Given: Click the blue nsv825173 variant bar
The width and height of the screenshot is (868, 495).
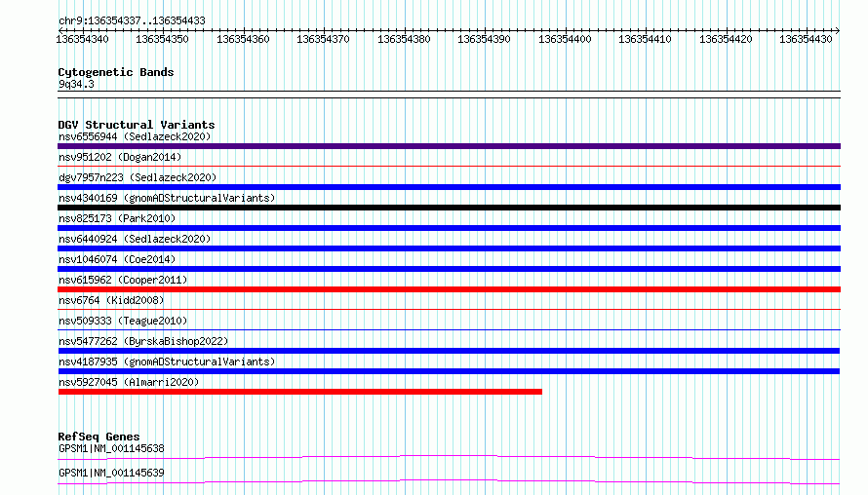Looking at the screenshot, I should tap(449, 228).
